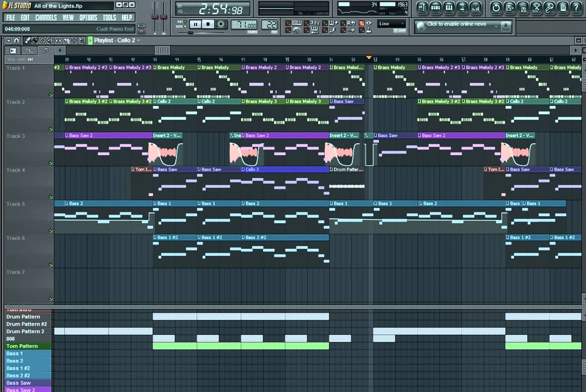
Task: Click the main volume fader
Action: click(155, 17)
